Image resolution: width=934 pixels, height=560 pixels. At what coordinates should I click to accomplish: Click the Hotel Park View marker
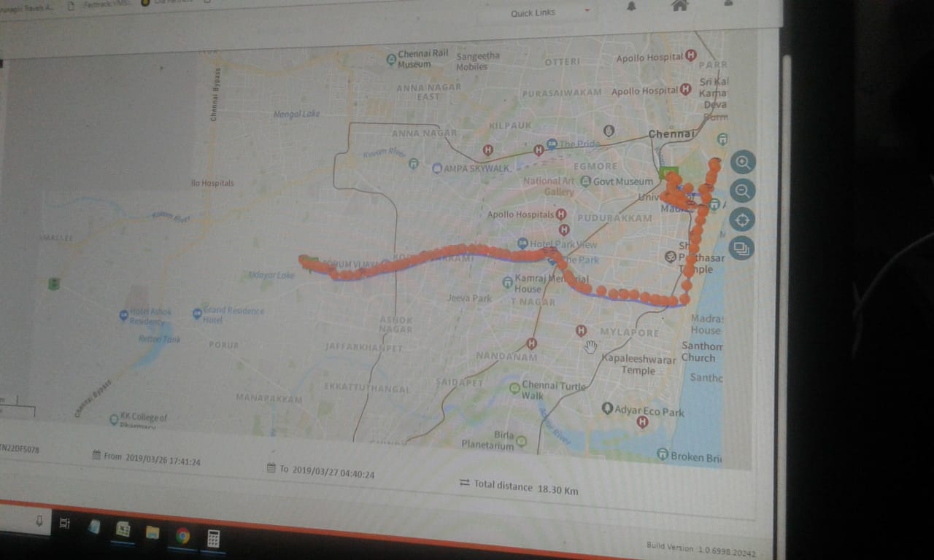click(522, 243)
